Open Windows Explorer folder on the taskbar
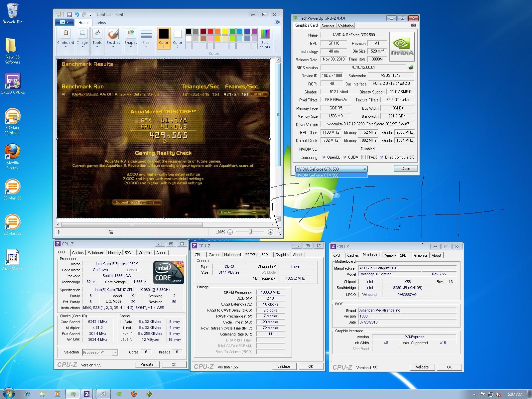This screenshot has height=399, width=532. point(42,394)
